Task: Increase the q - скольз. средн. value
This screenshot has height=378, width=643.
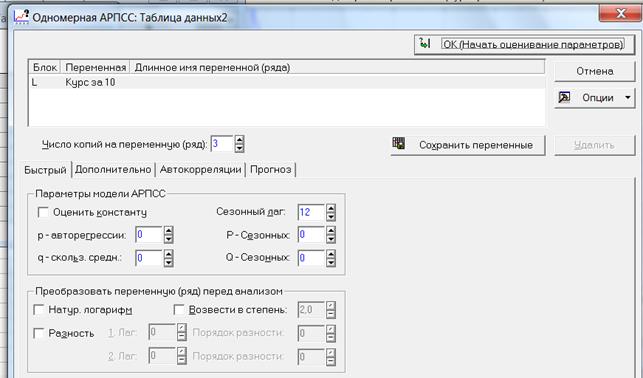Action: [168, 254]
